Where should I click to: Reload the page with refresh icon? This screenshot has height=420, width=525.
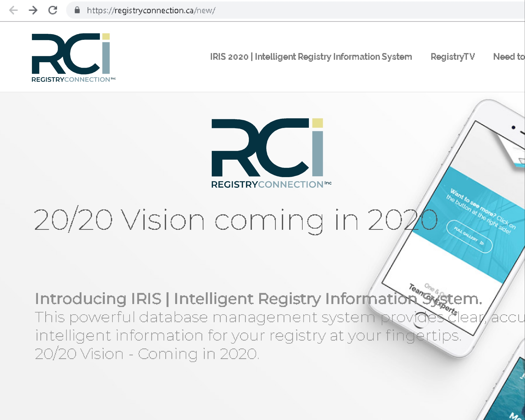pyautogui.click(x=53, y=10)
